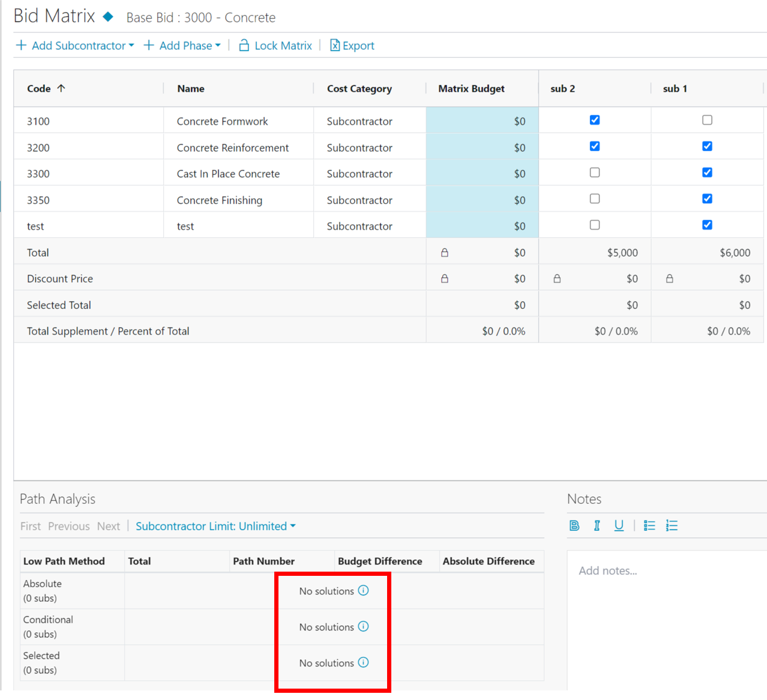Toggle underline formatting in Notes toolbar

[619, 526]
